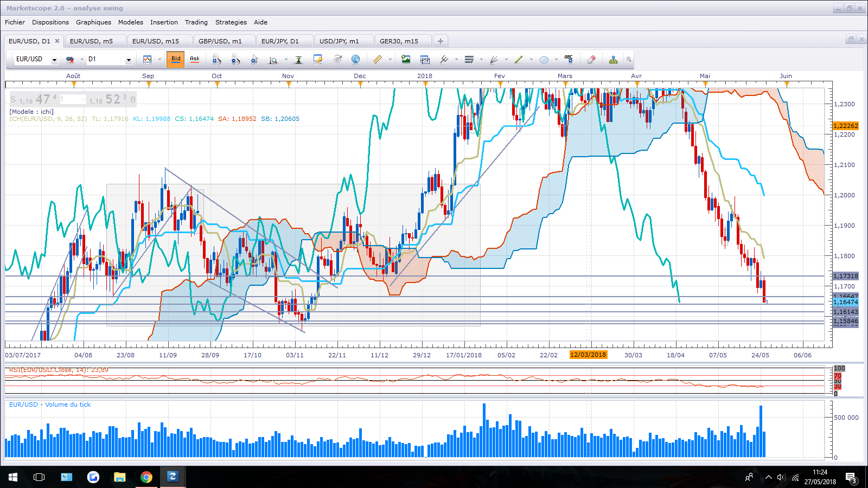Screen dimensions: 868x488
Task: Open the Insertion menu
Action: pyautogui.click(x=164, y=22)
